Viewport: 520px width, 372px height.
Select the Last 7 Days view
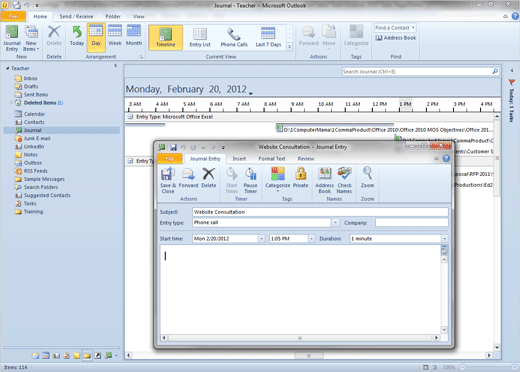268,37
